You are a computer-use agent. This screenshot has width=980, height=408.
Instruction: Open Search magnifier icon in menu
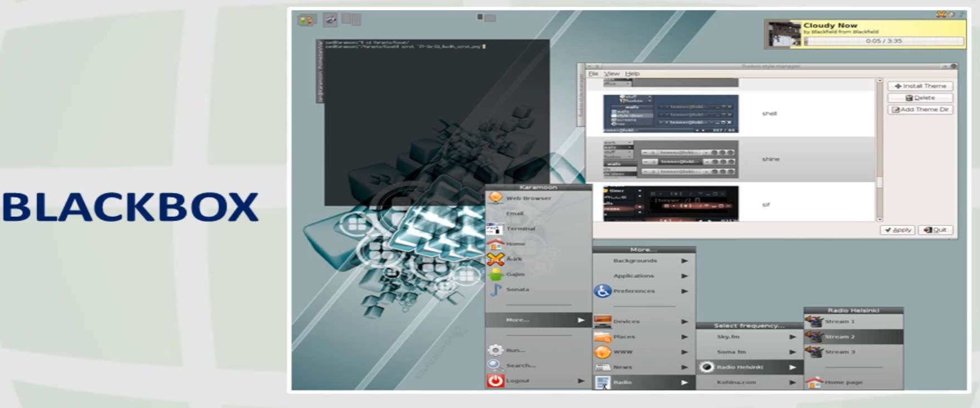click(x=495, y=366)
